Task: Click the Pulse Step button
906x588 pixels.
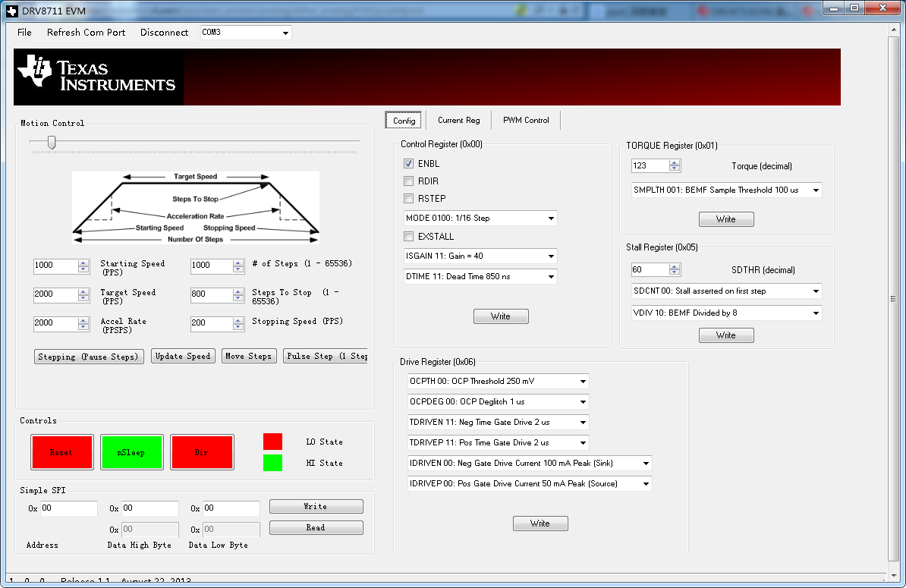Action: [x=326, y=356]
